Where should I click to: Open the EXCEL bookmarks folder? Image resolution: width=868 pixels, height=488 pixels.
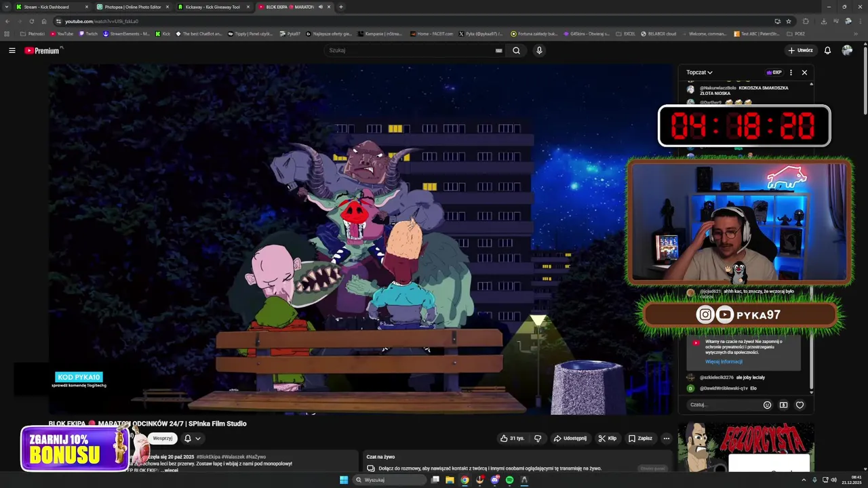coord(625,33)
